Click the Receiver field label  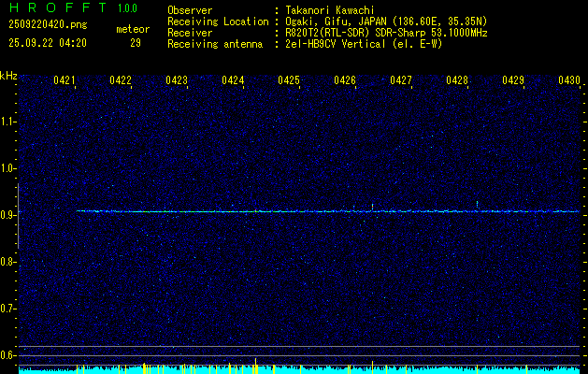click(x=190, y=33)
